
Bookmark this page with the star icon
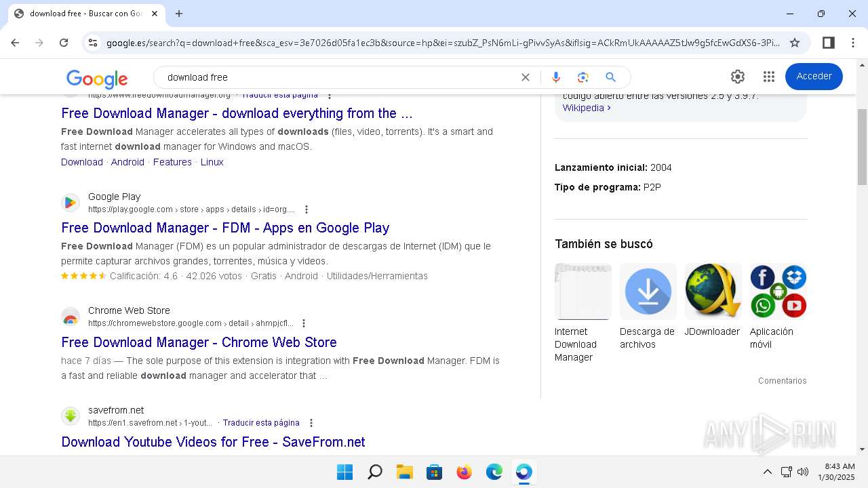click(x=795, y=43)
